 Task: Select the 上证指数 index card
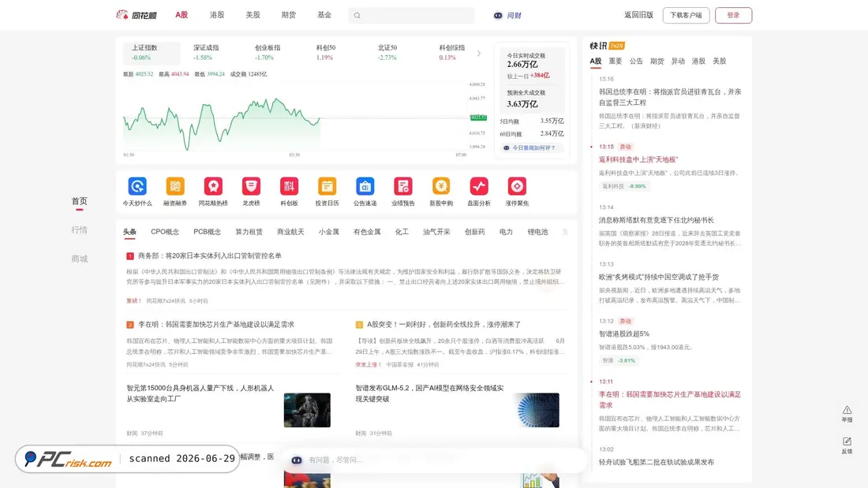click(152, 53)
